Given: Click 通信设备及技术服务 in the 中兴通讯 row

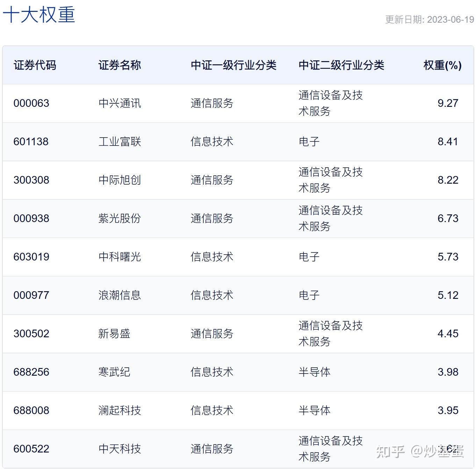Looking at the screenshot, I should click(331, 103).
